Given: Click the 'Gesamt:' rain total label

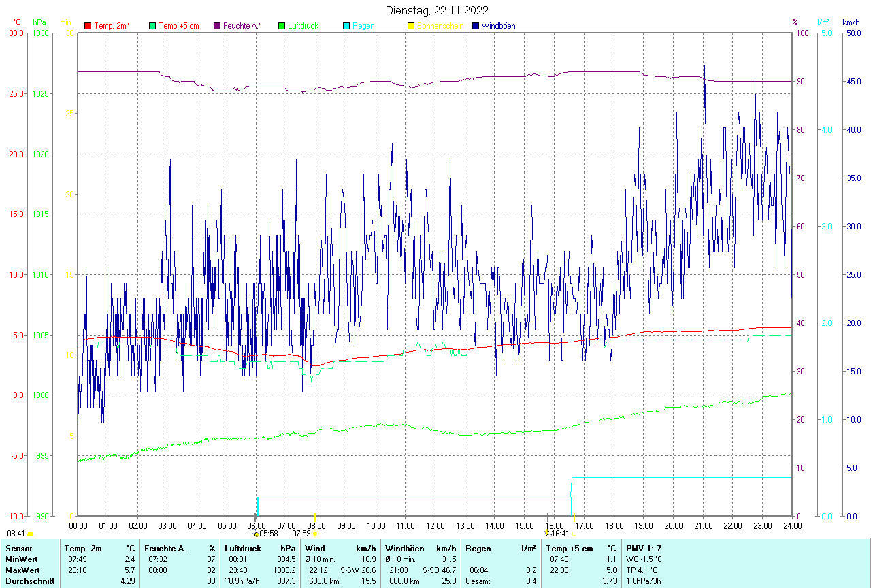Looking at the screenshot, I should [478, 581].
